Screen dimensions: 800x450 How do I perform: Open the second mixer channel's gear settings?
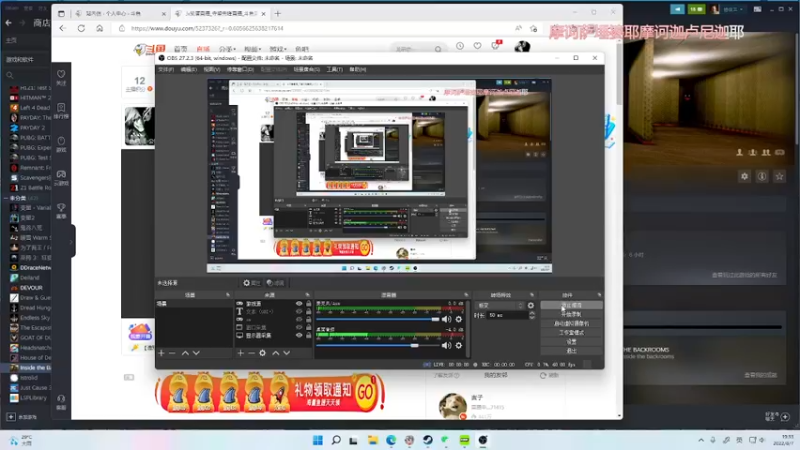459,345
